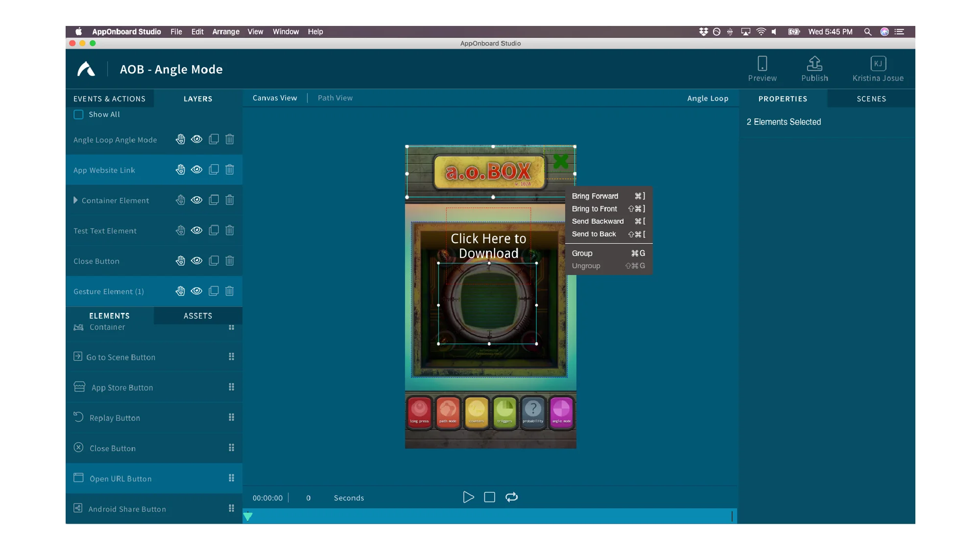Play the timeline animation
Image resolution: width=980 pixels, height=551 pixels.
point(468,498)
